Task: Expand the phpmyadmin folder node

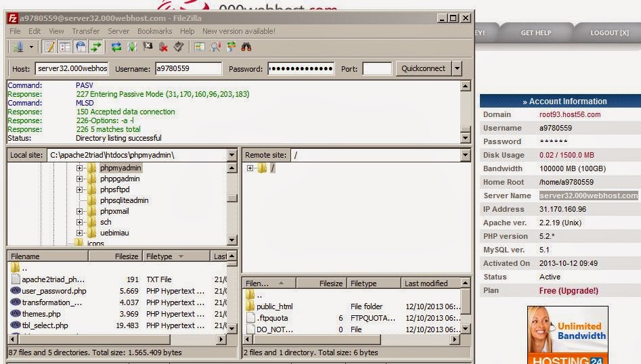Action: coord(80,168)
